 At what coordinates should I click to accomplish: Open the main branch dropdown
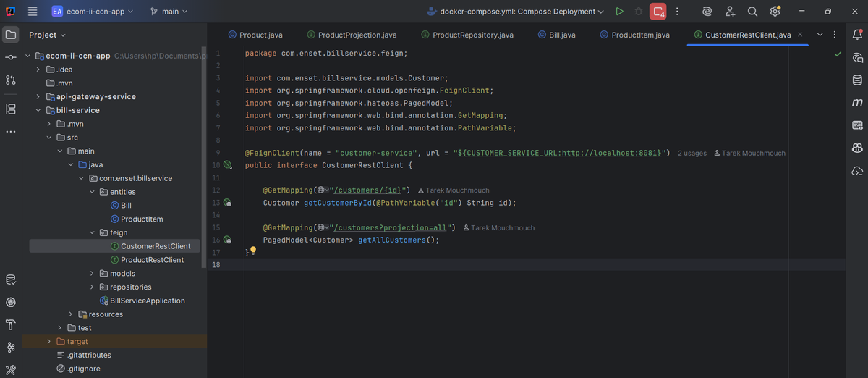[169, 12]
